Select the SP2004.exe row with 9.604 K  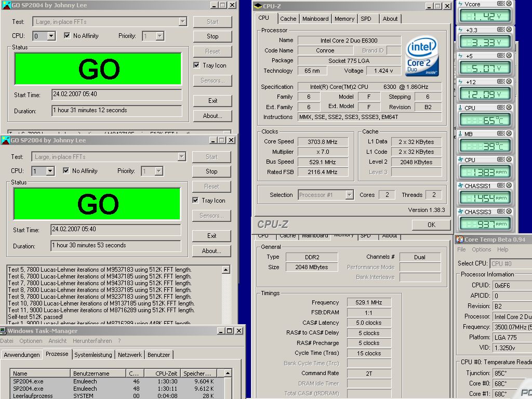coord(117,381)
